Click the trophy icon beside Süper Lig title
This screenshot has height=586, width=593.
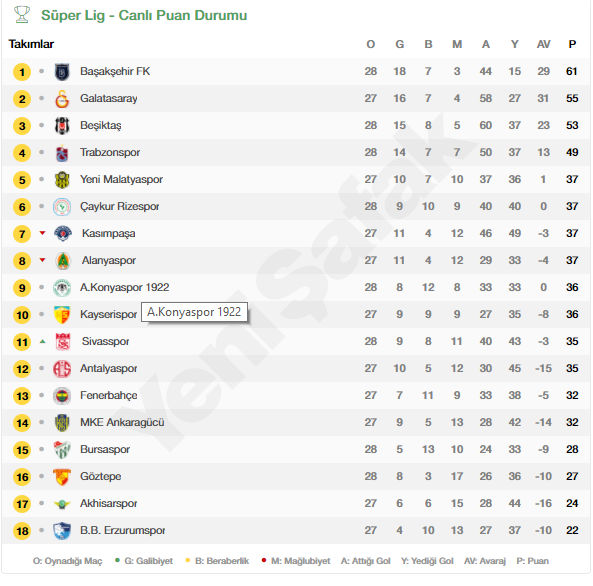click(x=22, y=15)
